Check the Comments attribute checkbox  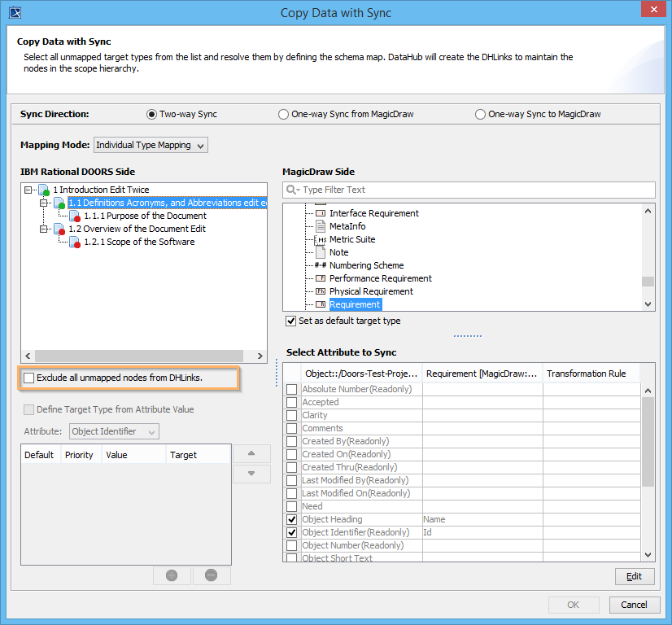coord(292,428)
